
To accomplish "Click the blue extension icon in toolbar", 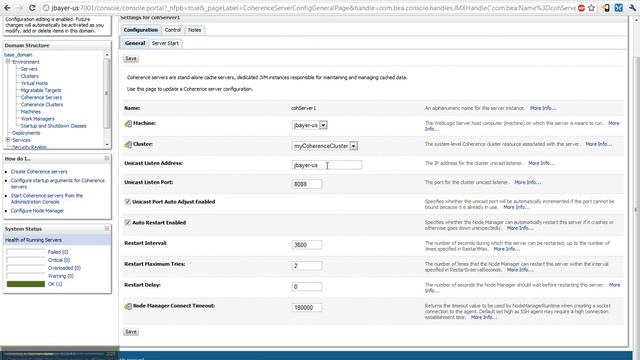I will (619, 8).
